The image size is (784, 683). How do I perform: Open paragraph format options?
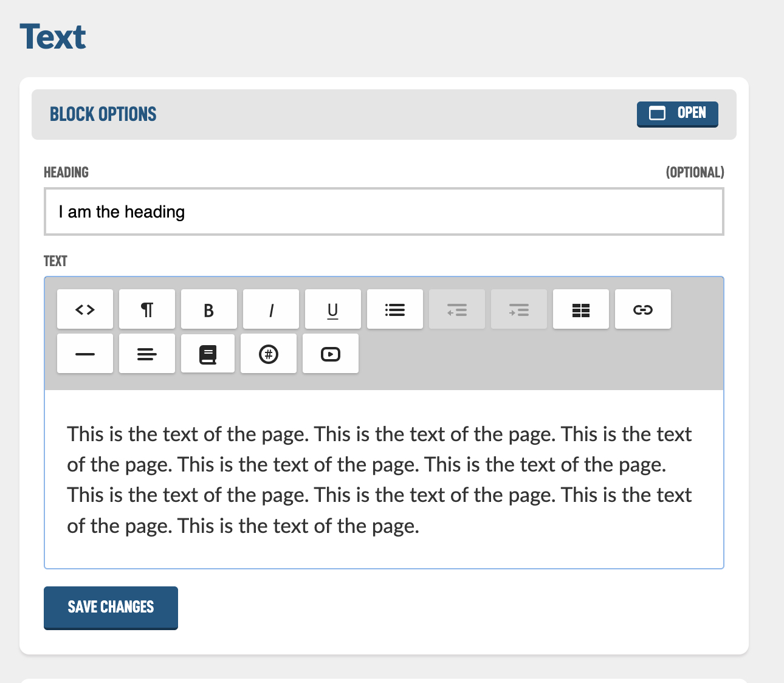click(x=147, y=309)
